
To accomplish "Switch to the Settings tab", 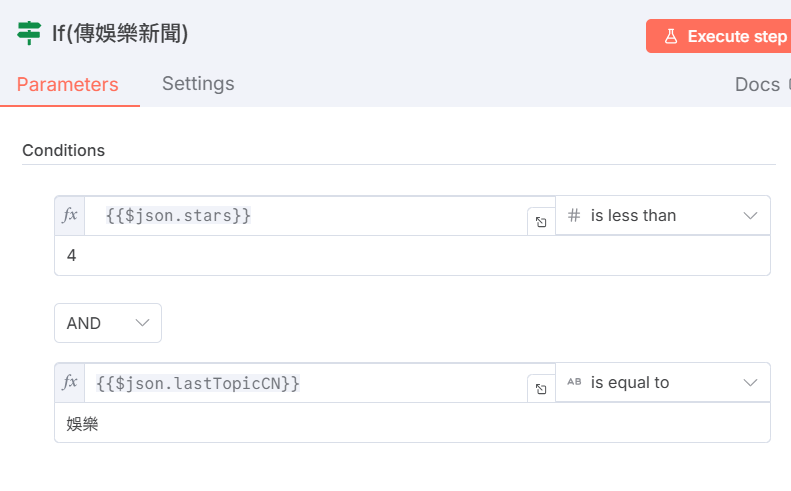I will point(198,84).
